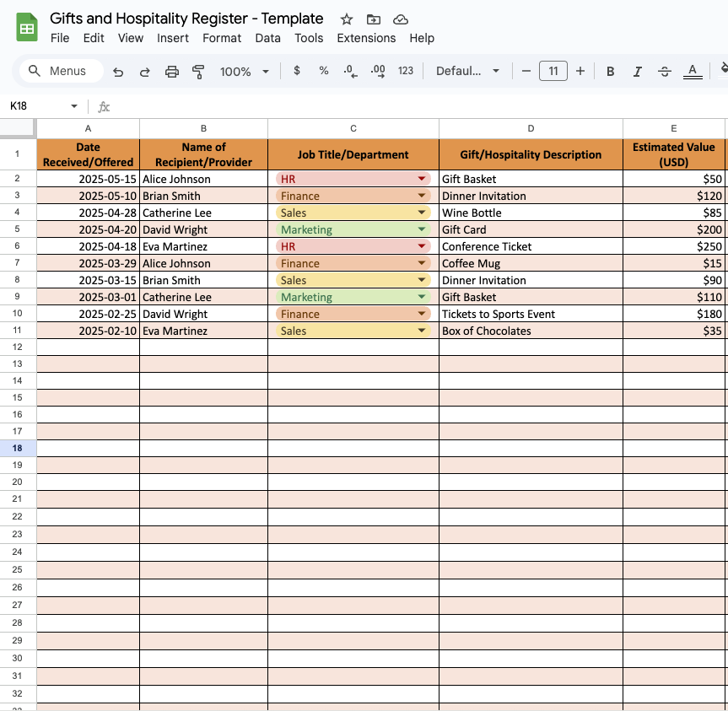The image size is (728, 711).
Task: Toggle bold formatting
Action: coord(610,72)
